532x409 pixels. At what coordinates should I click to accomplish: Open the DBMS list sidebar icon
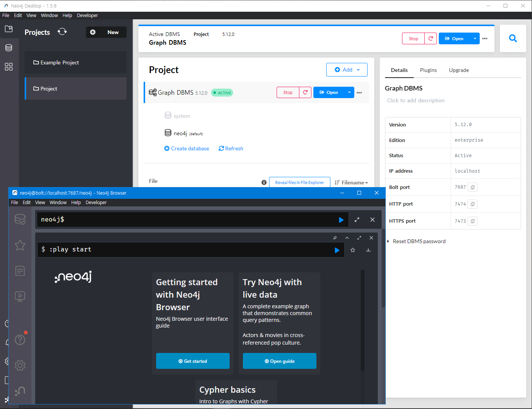[9, 48]
